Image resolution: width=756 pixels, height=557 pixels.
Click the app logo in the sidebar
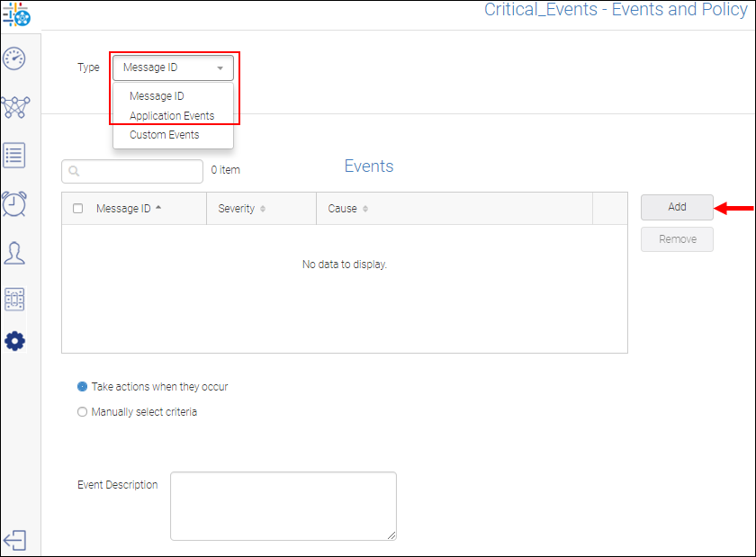click(15, 15)
